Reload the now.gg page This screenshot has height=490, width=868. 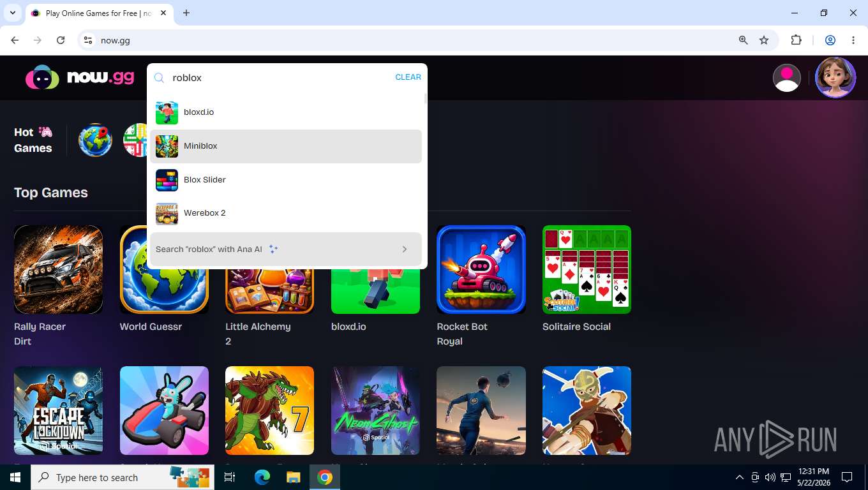[x=61, y=40]
